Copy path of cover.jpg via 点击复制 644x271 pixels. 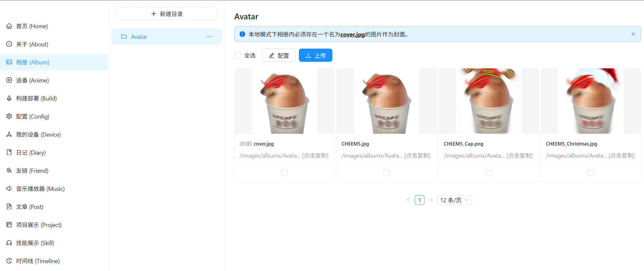coord(315,156)
